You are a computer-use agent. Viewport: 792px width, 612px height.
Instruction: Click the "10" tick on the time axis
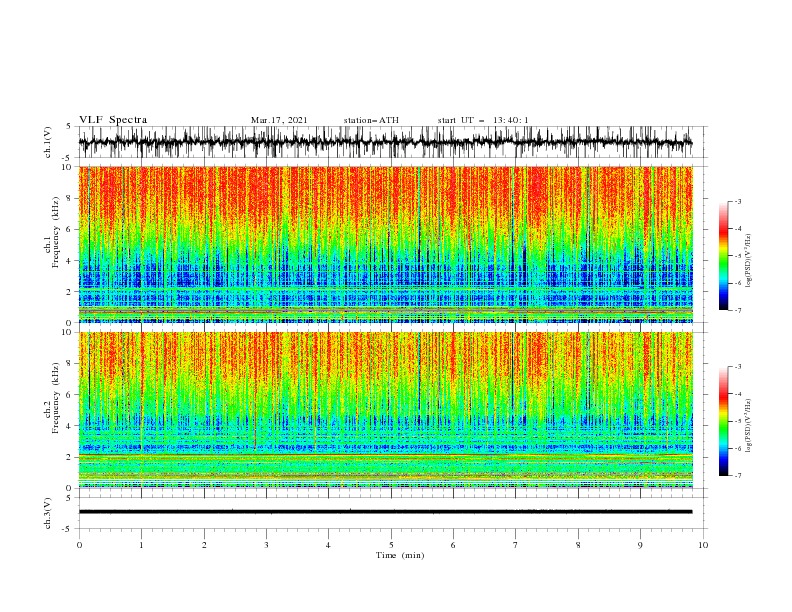703,545
